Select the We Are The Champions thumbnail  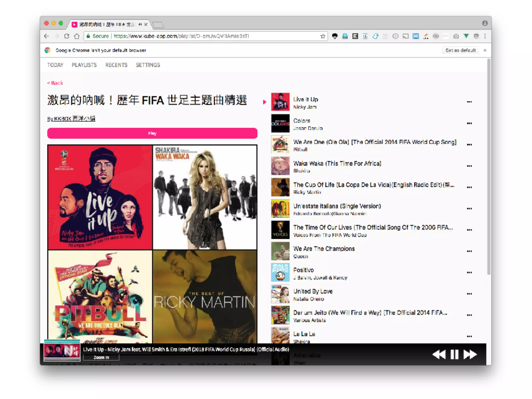coord(280,251)
